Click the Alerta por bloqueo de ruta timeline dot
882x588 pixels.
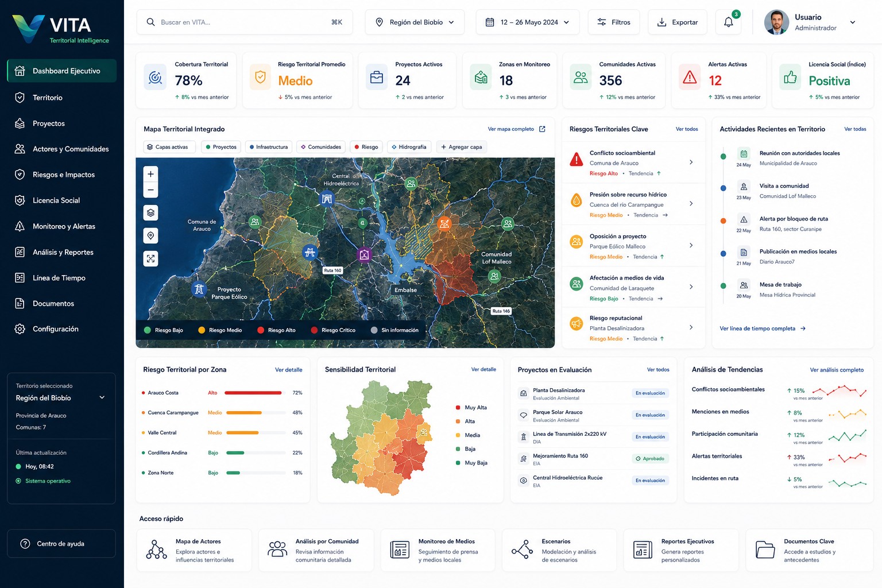pos(724,220)
